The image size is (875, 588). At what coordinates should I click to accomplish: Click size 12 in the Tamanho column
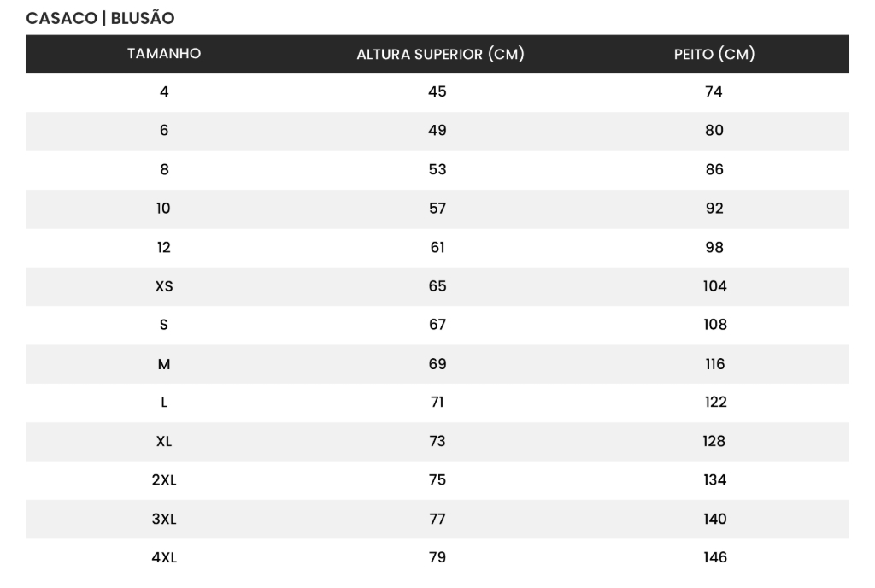[x=164, y=248]
